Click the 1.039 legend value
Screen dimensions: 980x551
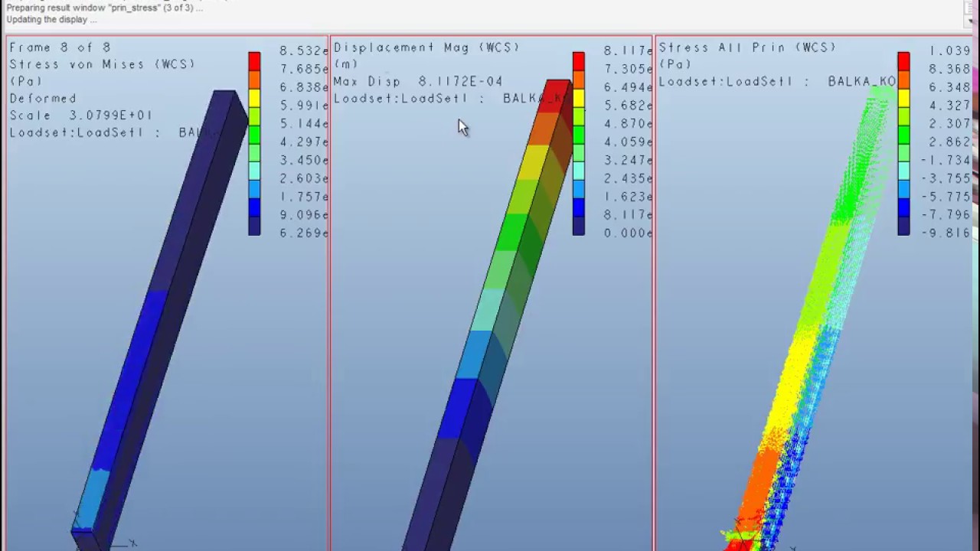point(950,51)
